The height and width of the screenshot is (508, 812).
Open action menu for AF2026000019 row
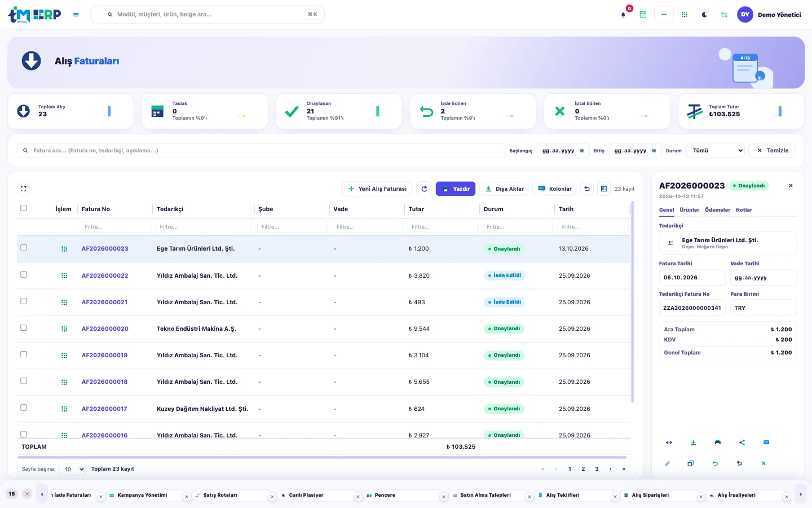click(x=64, y=356)
